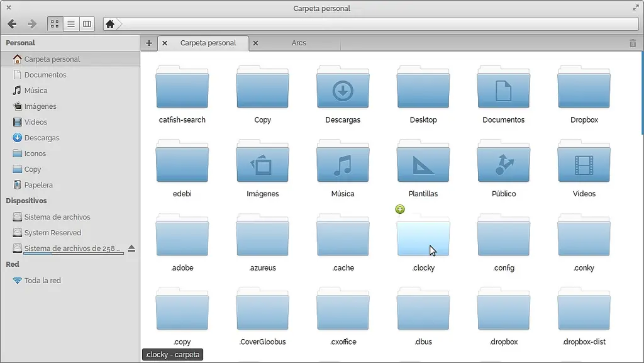644x363 pixels.
Task: Open Carpeta personal in sidebar
Action: point(70,59)
